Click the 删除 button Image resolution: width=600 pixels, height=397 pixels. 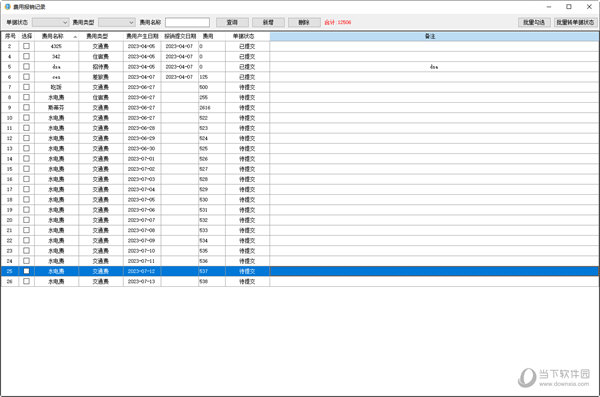304,23
